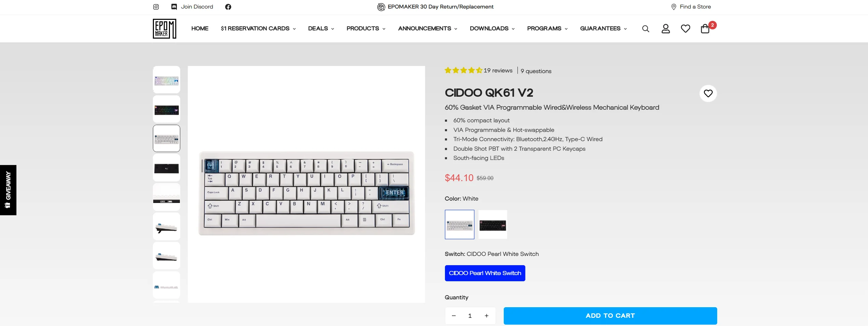868x326 pixels.
Task: Open the Guarantees menu
Action: [603, 29]
